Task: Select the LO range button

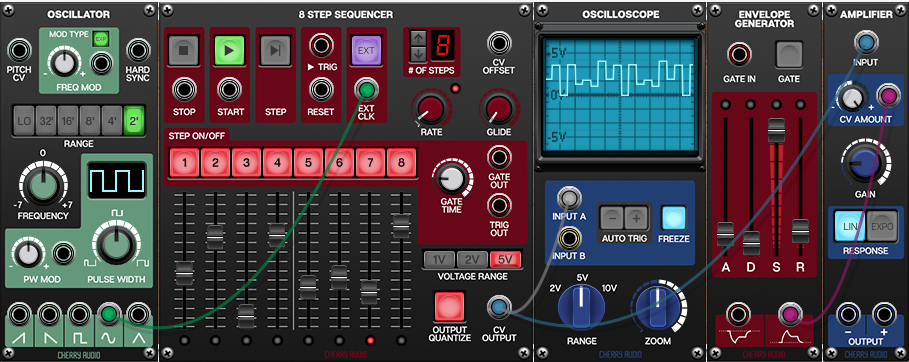Action: [24, 121]
